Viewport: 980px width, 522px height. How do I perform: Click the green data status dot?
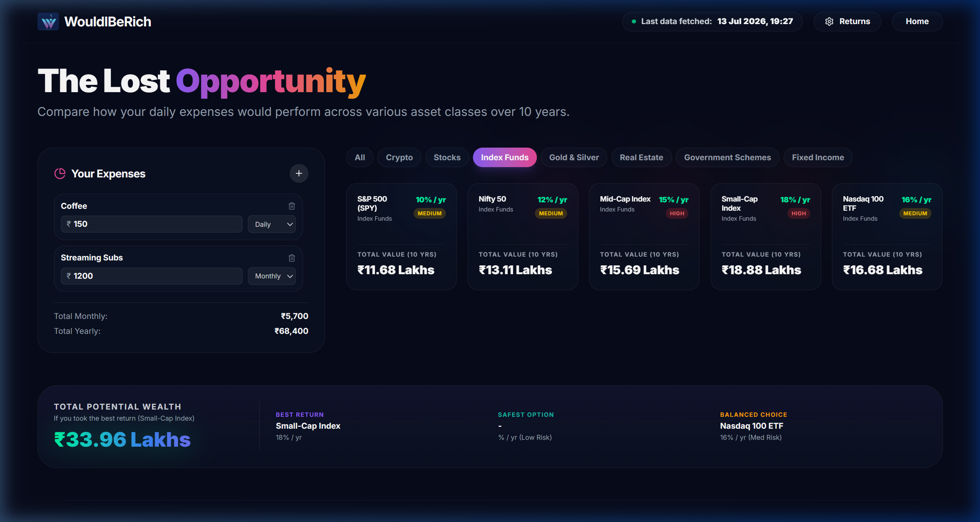tap(634, 21)
